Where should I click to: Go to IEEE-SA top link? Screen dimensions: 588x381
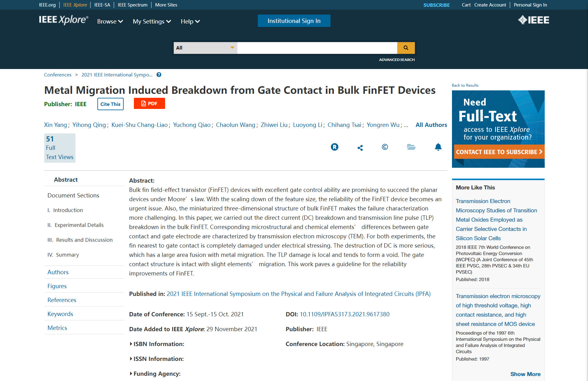point(102,5)
